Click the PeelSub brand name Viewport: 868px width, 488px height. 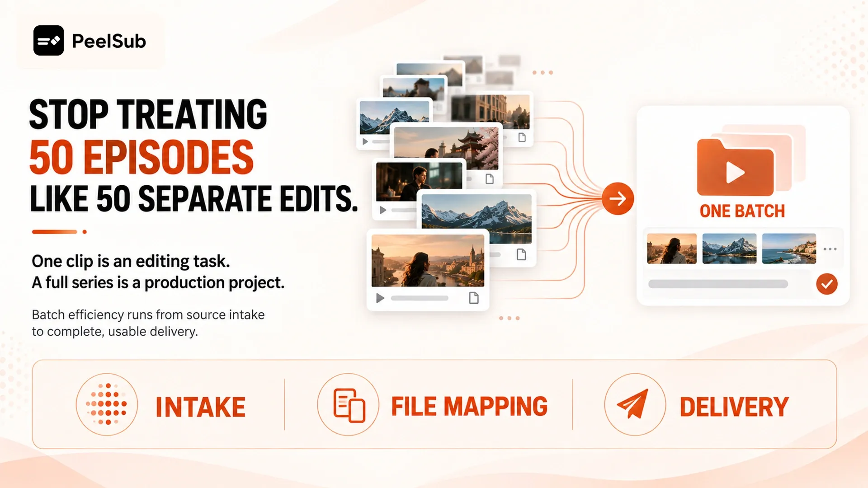109,41
